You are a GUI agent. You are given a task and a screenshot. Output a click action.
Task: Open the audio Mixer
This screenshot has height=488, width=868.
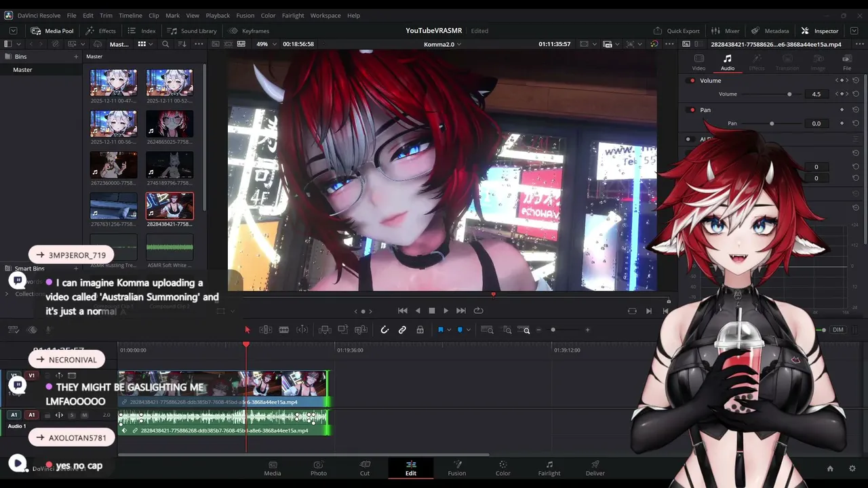[726, 30]
